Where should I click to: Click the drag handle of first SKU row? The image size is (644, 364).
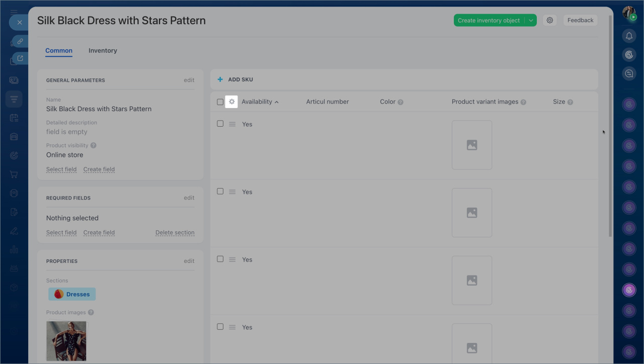click(232, 124)
